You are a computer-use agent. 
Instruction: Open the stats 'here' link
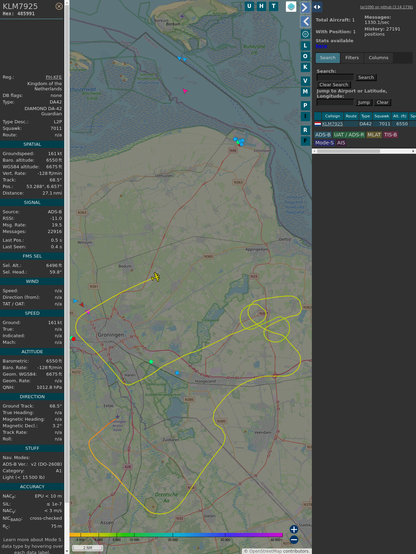321,46
